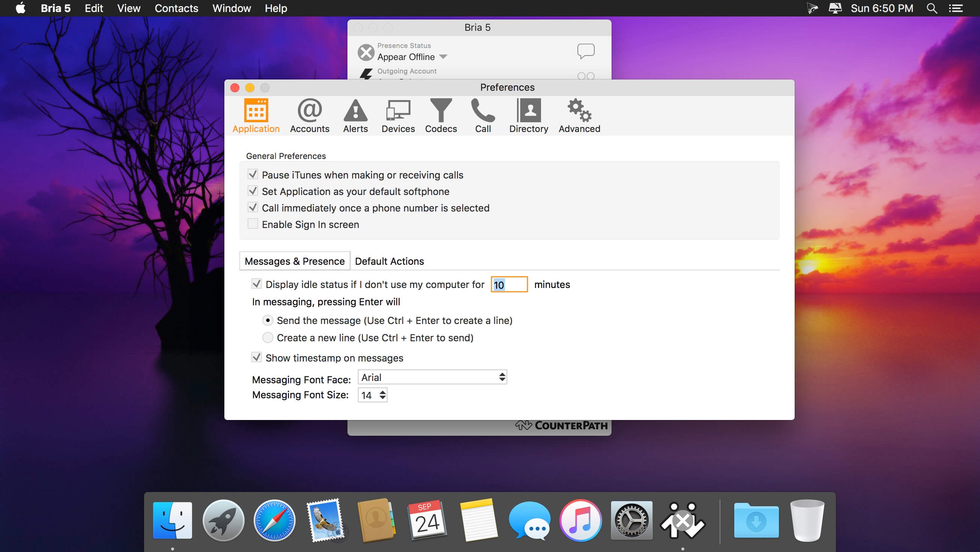This screenshot has height=552, width=980.
Task: Open the Edit menu
Action: [x=93, y=8]
